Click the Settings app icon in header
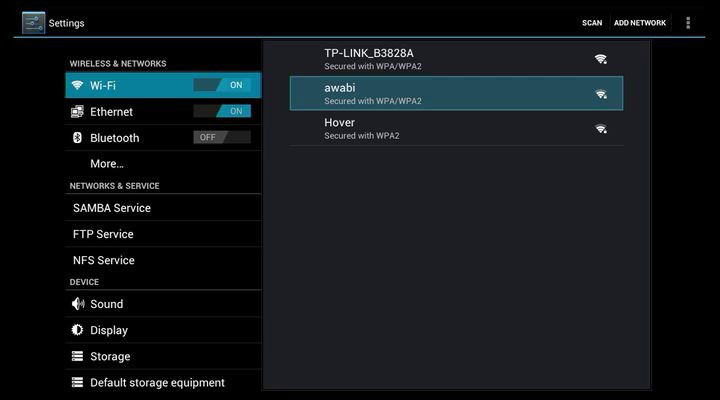The width and height of the screenshot is (720, 400). 33,22
